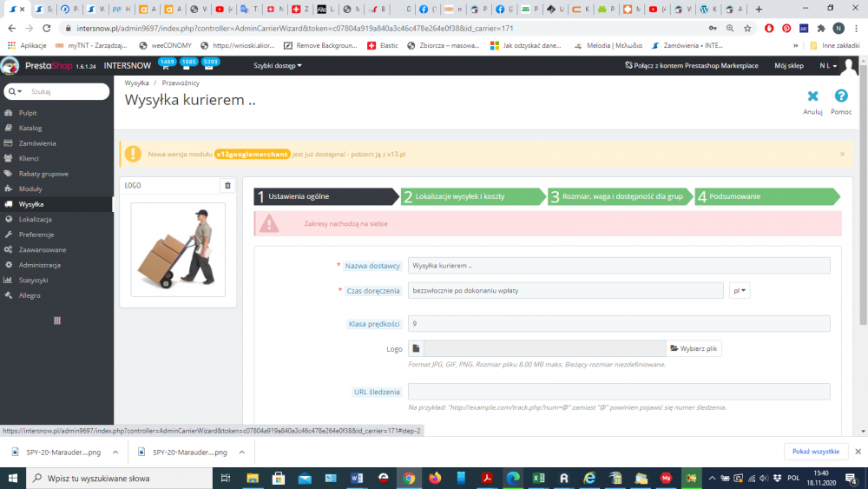868x489 pixels.
Task: Edit the Nazwa dostawcy field
Action: click(x=619, y=266)
